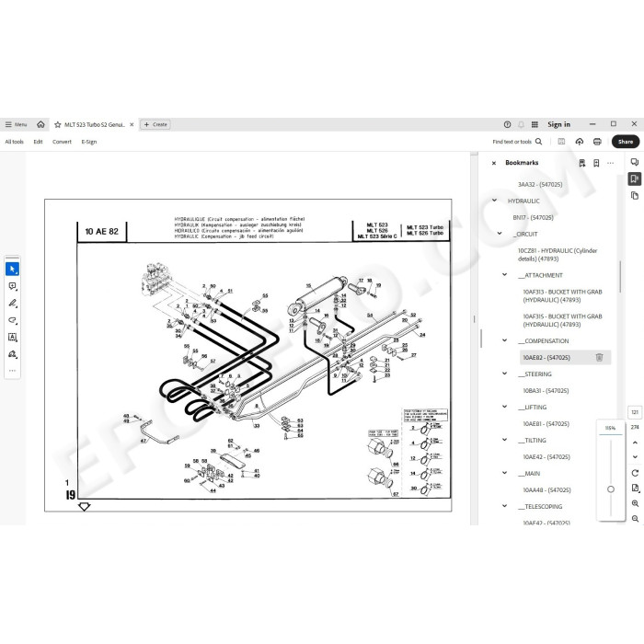Open the apps grid icon

point(535,124)
